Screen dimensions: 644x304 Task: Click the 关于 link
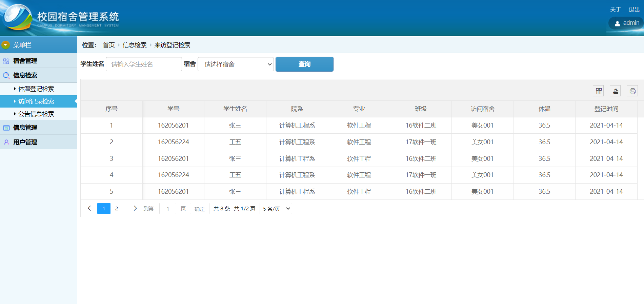pos(616,9)
